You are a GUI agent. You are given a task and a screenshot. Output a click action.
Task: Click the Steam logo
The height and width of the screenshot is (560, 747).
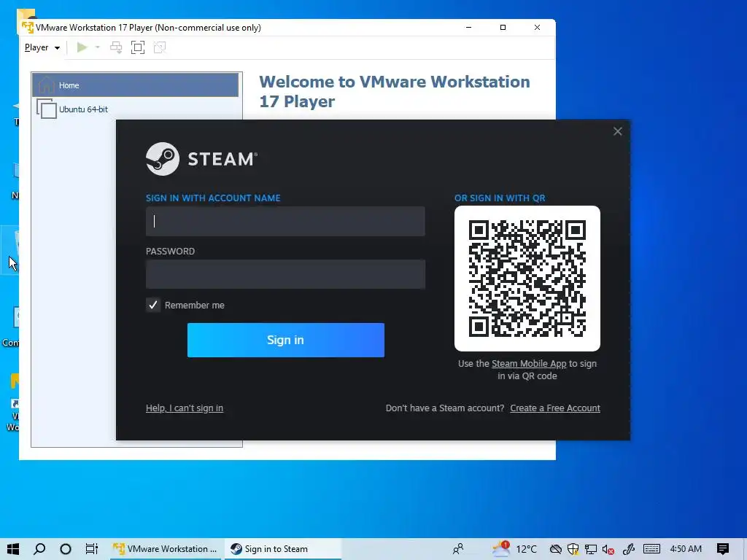point(201,159)
